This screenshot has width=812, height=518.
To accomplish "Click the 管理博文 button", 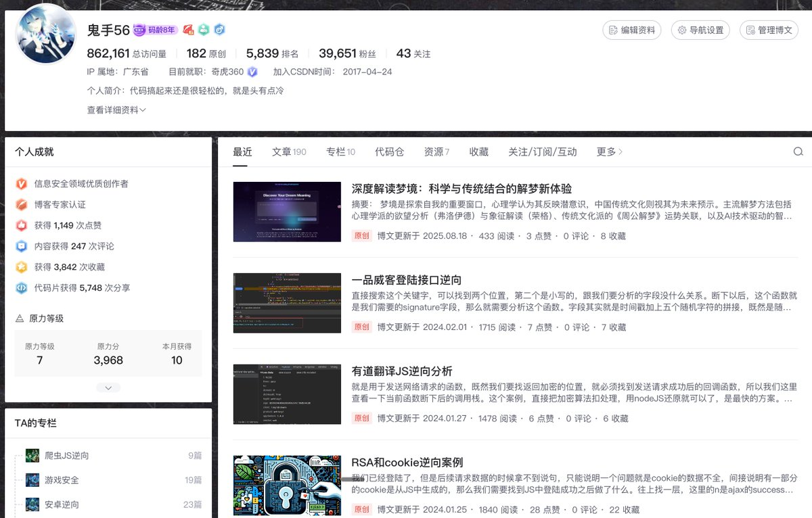I will pyautogui.click(x=769, y=30).
